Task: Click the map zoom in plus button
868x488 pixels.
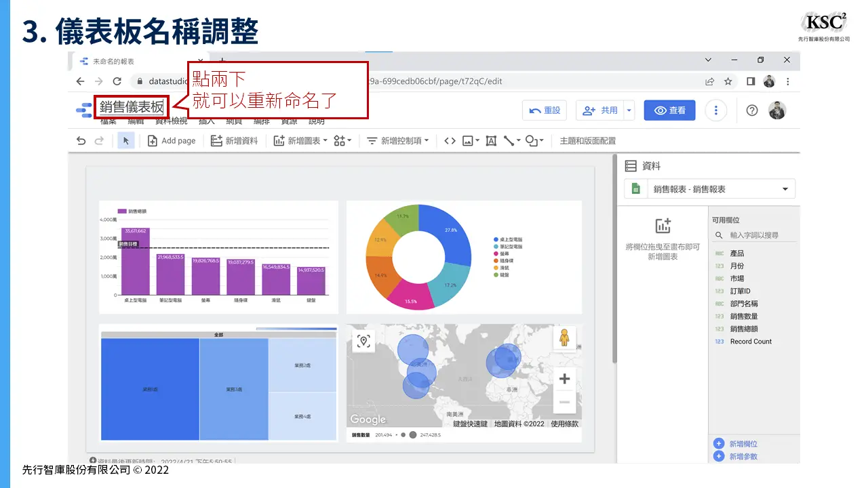Action: click(x=564, y=379)
